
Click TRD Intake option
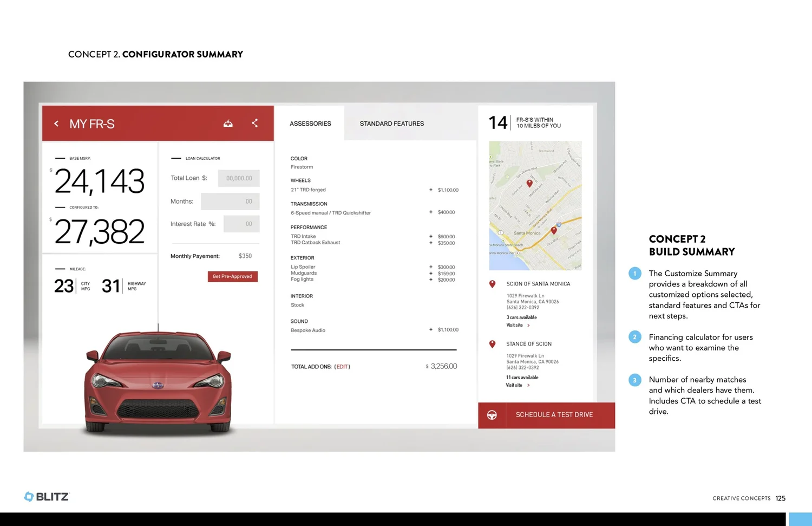303,236
